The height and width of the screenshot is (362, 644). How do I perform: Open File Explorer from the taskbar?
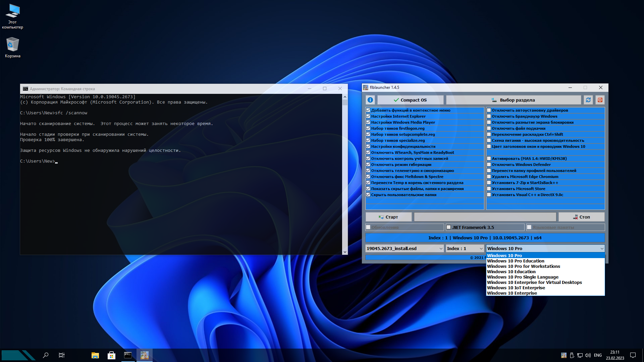[95, 355]
